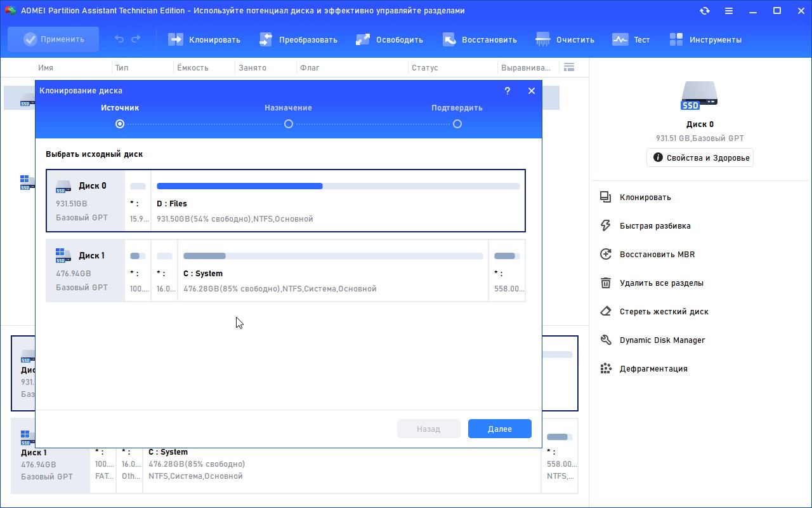Click the D : Files partition usage bar
This screenshot has width=812, height=508.
[338, 186]
